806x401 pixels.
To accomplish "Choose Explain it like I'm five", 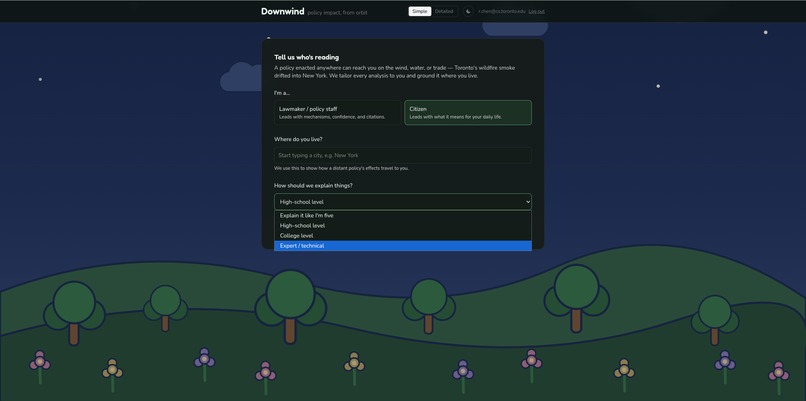I will [402, 215].
